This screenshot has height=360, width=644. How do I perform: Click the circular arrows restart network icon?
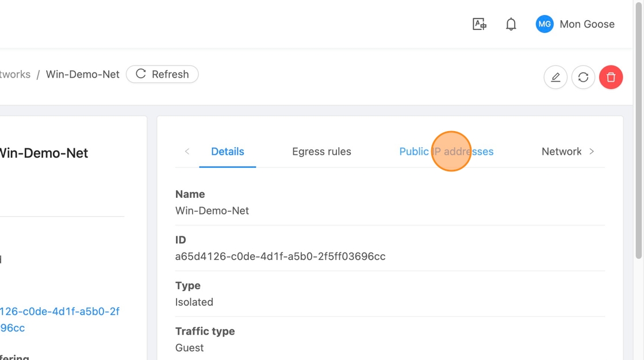pos(583,77)
